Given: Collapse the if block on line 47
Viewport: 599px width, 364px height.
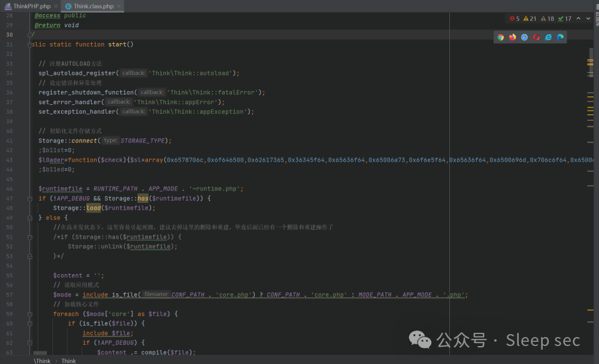Looking at the screenshot, I should pos(30,199).
